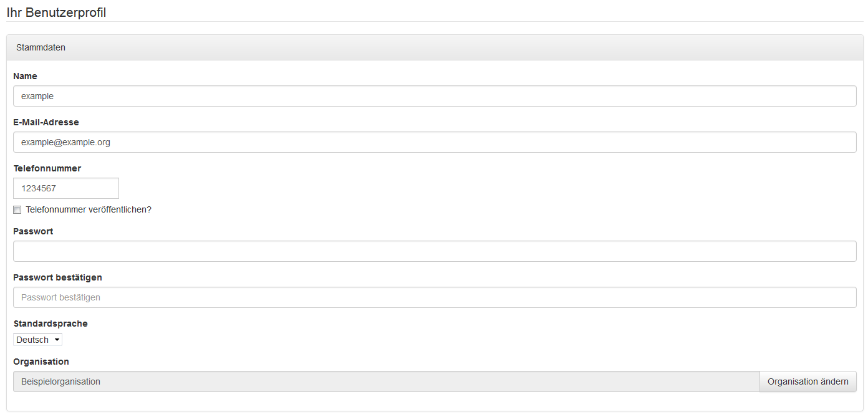Viewport: 868px width, 417px height.
Task: Click the Passwort bestätigen input field
Action: [434, 297]
